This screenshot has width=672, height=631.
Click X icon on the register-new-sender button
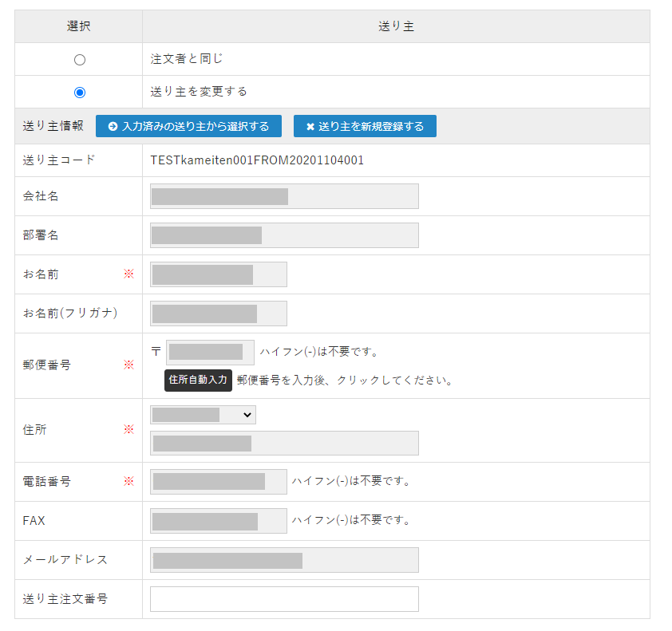[310, 127]
